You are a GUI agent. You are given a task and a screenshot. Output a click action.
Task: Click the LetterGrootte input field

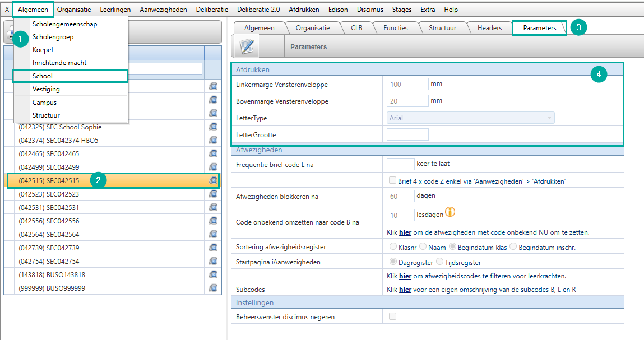[407, 134]
